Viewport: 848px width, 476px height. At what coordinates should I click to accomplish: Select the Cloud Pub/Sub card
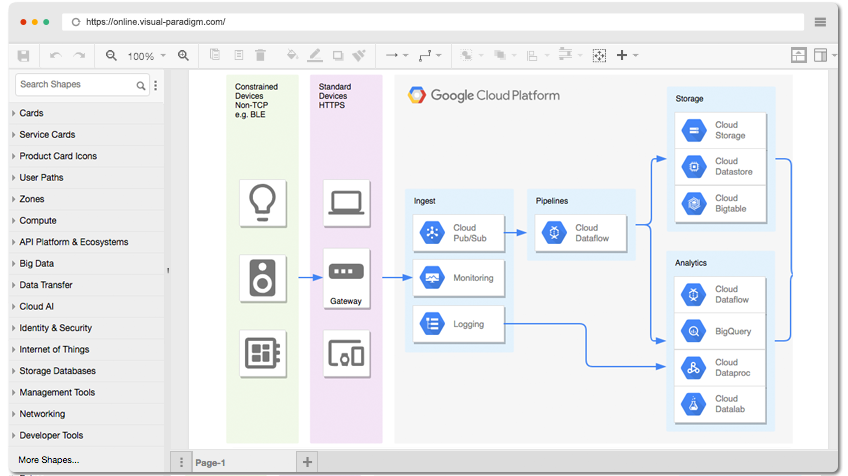point(459,233)
